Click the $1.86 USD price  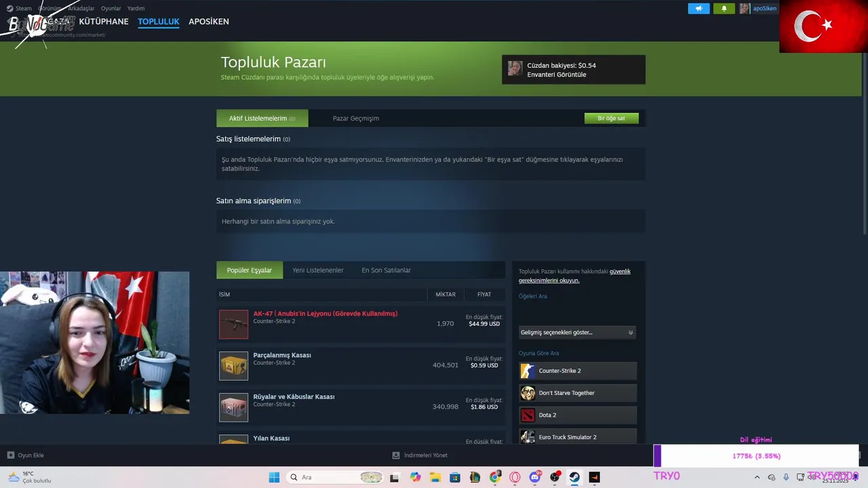coord(484,407)
